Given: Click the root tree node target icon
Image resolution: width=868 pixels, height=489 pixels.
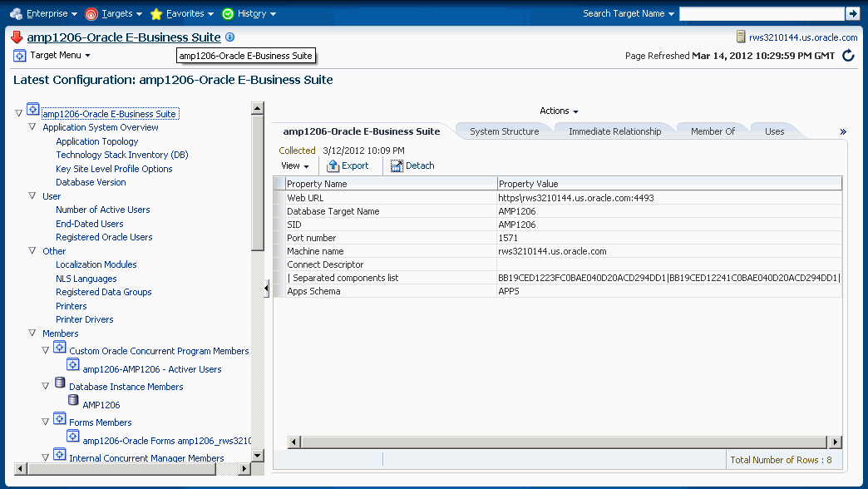Looking at the screenshot, I should pos(32,109).
